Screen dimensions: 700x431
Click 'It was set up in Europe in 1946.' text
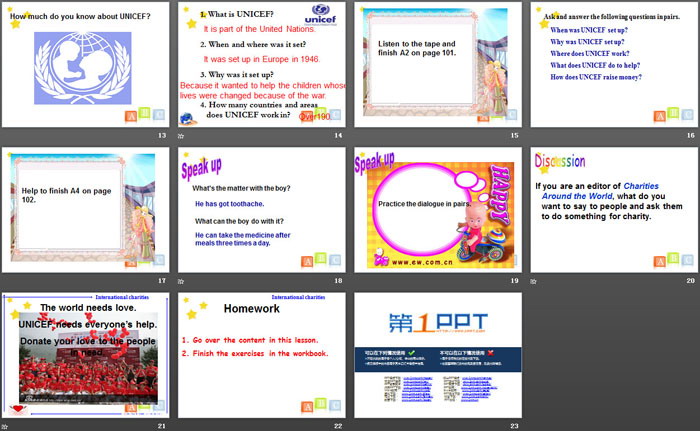[262, 59]
